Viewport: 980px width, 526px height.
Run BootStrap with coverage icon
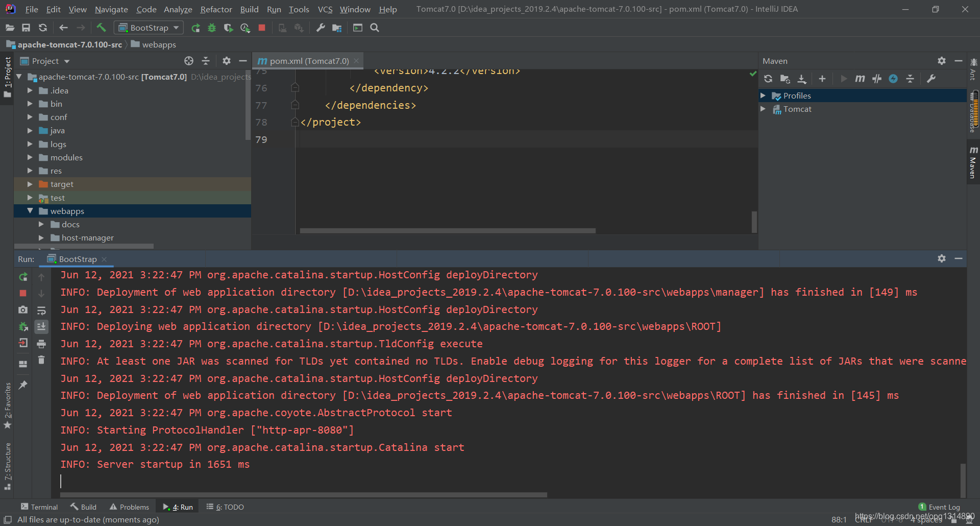(228, 28)
